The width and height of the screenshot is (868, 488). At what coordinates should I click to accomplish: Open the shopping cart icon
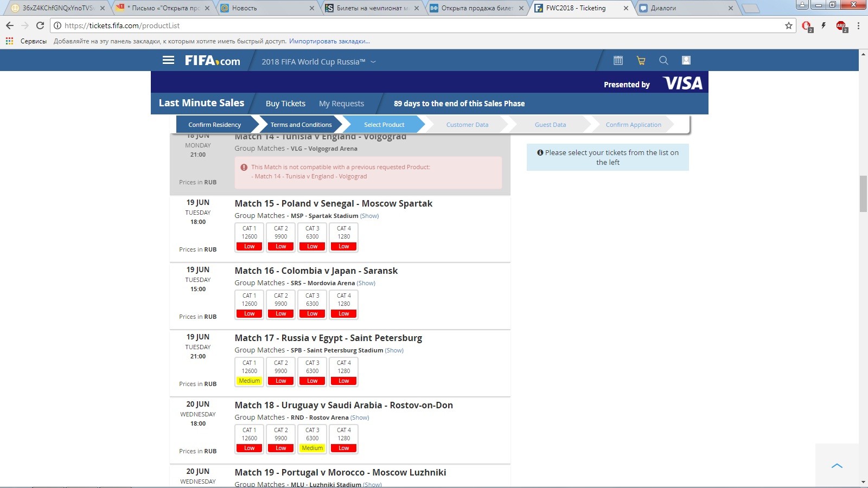click(x=641, y=60)
